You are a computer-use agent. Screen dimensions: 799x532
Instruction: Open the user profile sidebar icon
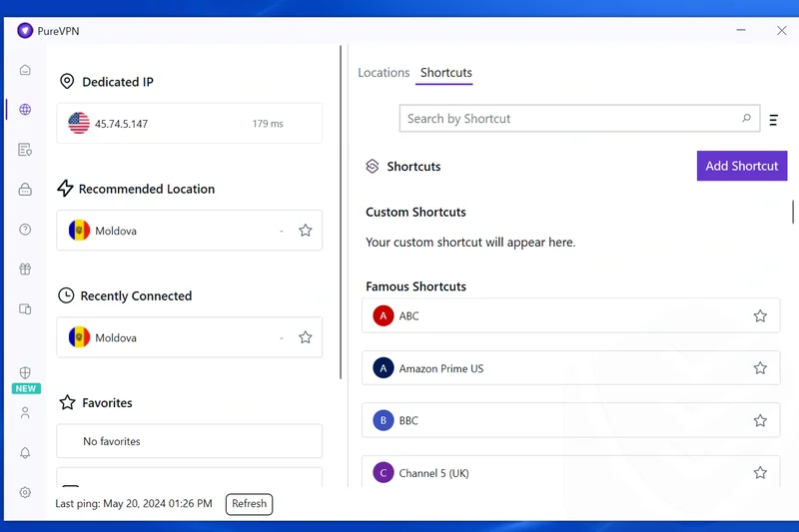pos(25,413)
